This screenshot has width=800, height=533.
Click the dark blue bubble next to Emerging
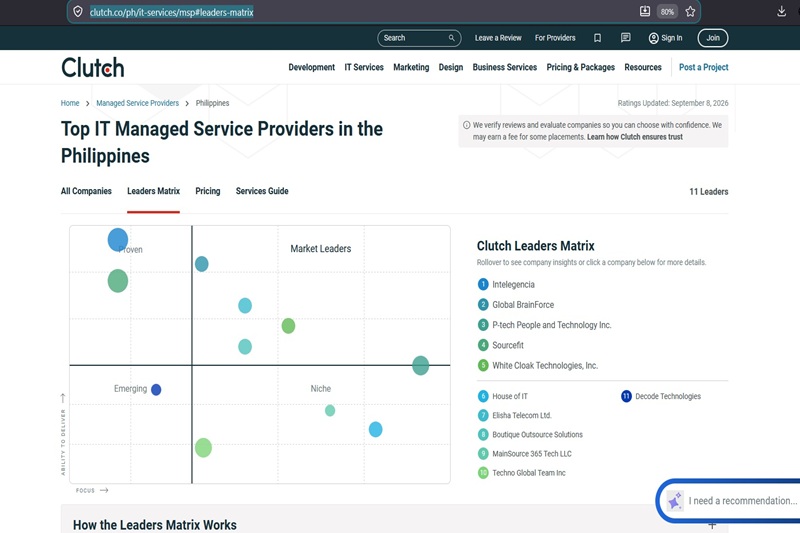coord(156,390)
